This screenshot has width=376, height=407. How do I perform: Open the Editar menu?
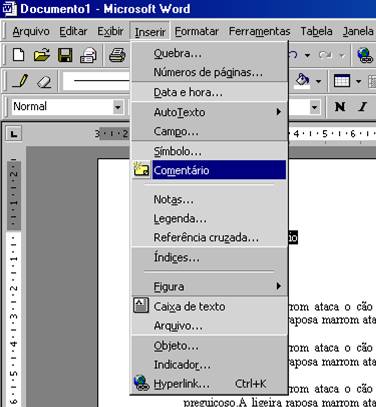tap(73, 31)
